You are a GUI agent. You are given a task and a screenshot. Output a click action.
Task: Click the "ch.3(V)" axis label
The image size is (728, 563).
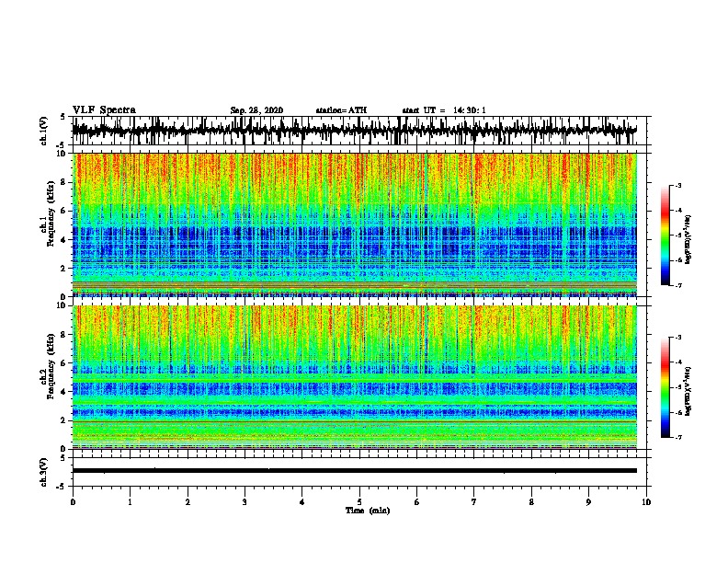point(43,472)
